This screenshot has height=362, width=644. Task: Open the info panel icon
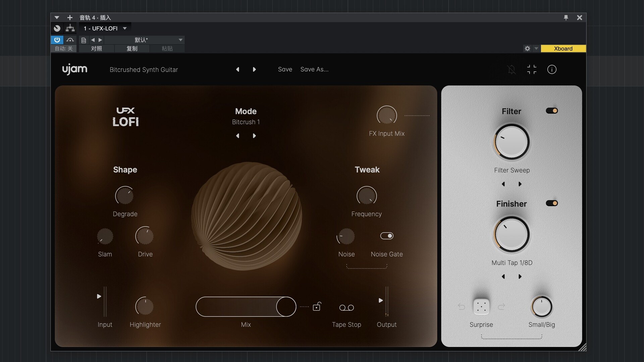tap(552, 69)
